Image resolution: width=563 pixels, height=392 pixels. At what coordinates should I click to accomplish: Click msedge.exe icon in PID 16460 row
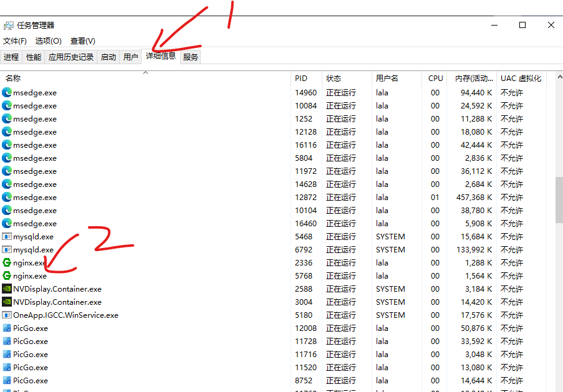[7, 223]
